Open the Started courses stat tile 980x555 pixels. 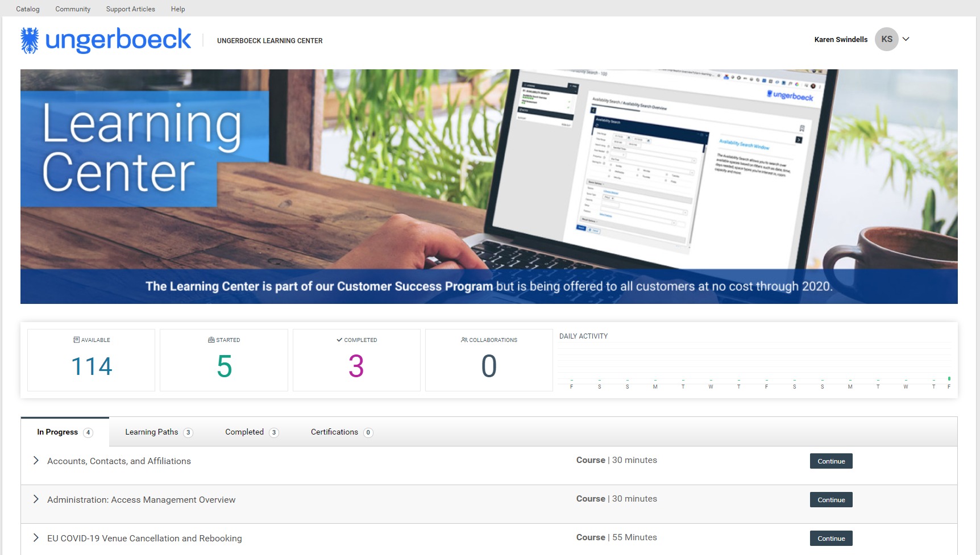[x=224, y=360]
